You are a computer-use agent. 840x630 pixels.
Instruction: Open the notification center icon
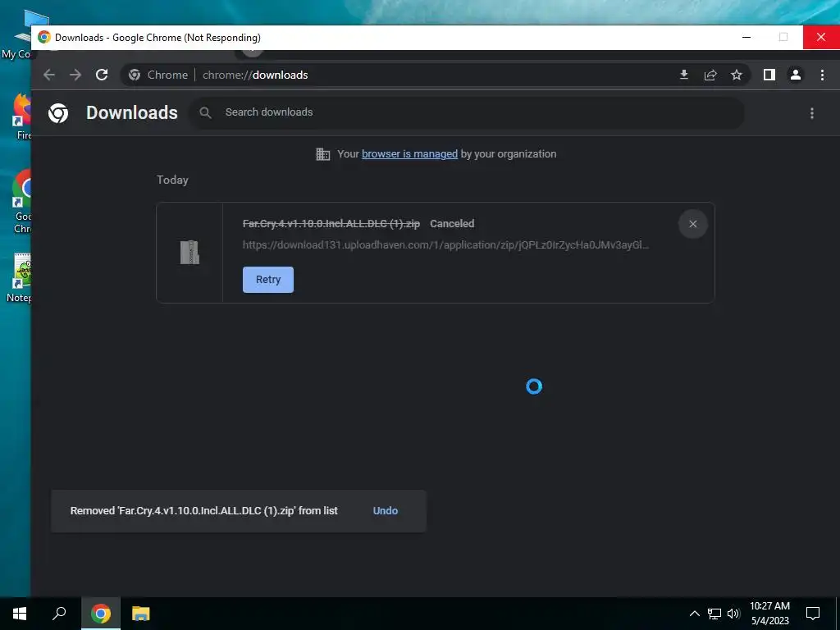[x=813, y=614]
